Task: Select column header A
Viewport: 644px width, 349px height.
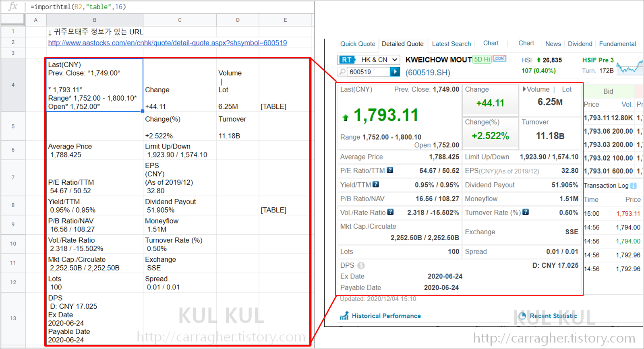Action: click(x=36, y=20)
